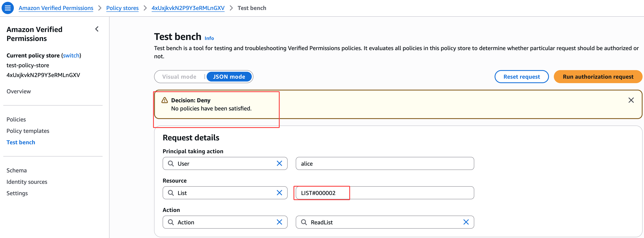
Task: Click the switch policy store link
Action: pyautogui.click(x=71, y=55)
